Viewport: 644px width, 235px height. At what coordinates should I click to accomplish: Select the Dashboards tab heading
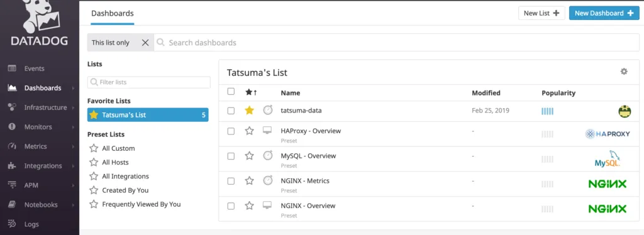(x=112, y=13)
